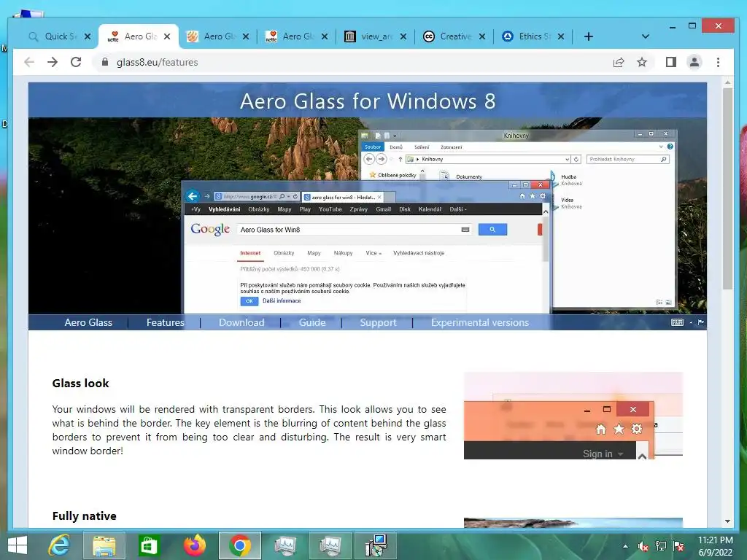Viewport: 747px width, 560px height.
Task: Close the Ethics St tab
Action: tap(561, 36)
